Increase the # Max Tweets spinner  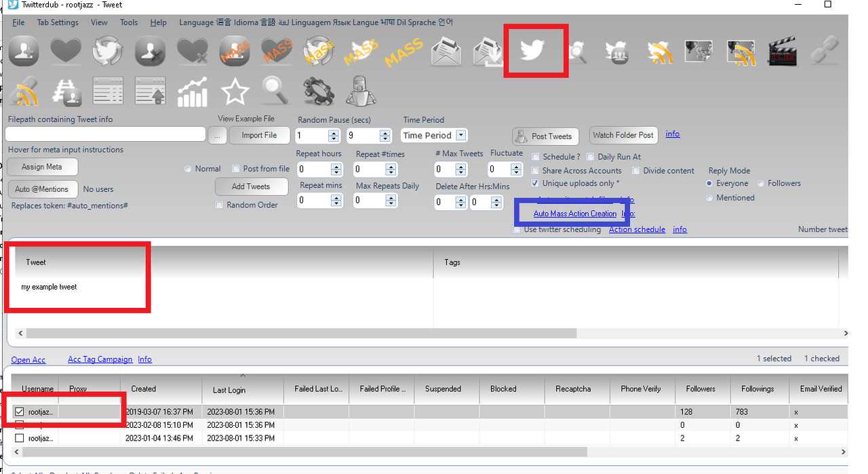pos(462,166)
